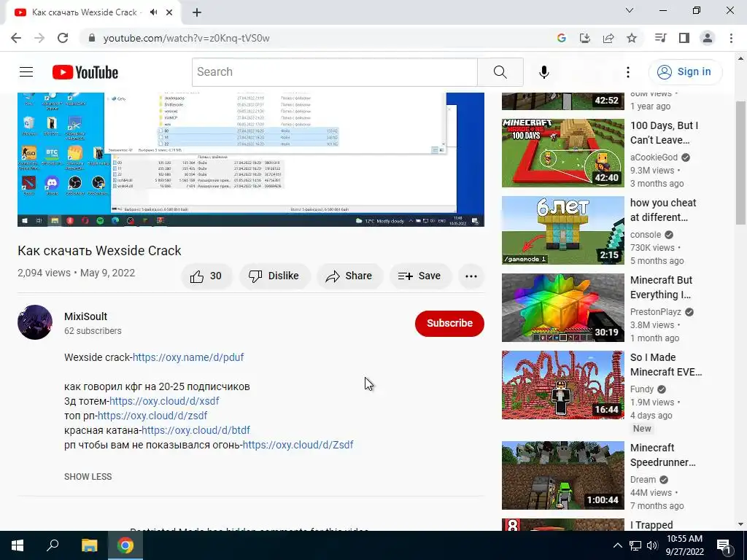The image size is (747, 560).
Task: Subscribe to the MixiSoult channel
Action: (449, 323)
